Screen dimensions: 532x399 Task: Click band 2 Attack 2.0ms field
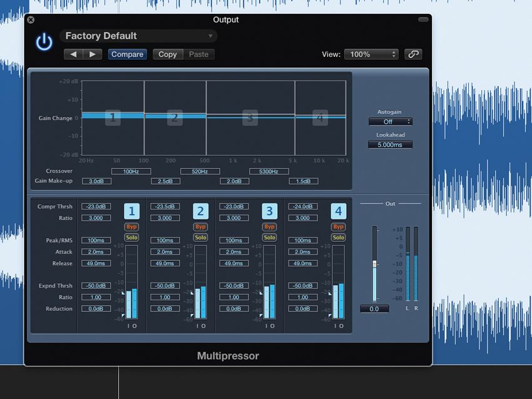point(165,252)
